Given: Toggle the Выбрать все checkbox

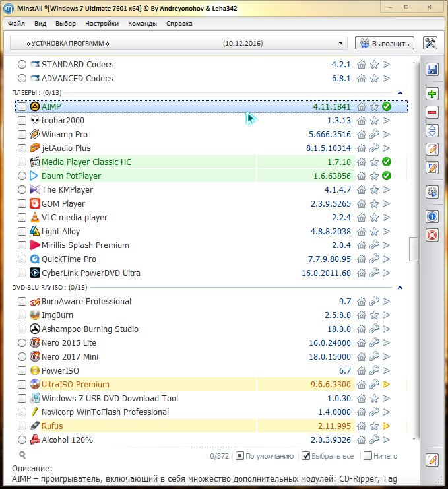Looking at the screenshot, I should tap(306, 456).
